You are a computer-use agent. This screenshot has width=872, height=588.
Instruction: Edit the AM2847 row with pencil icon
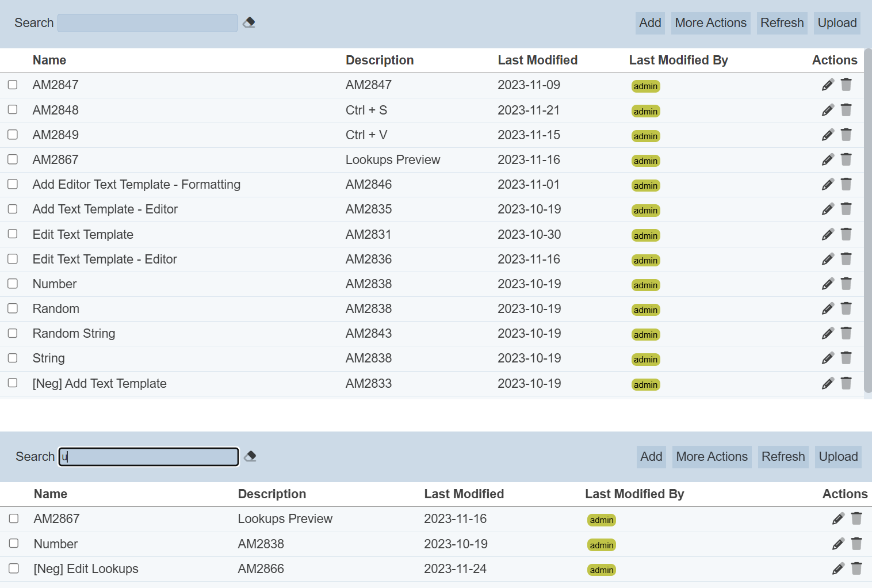(828, 85)
